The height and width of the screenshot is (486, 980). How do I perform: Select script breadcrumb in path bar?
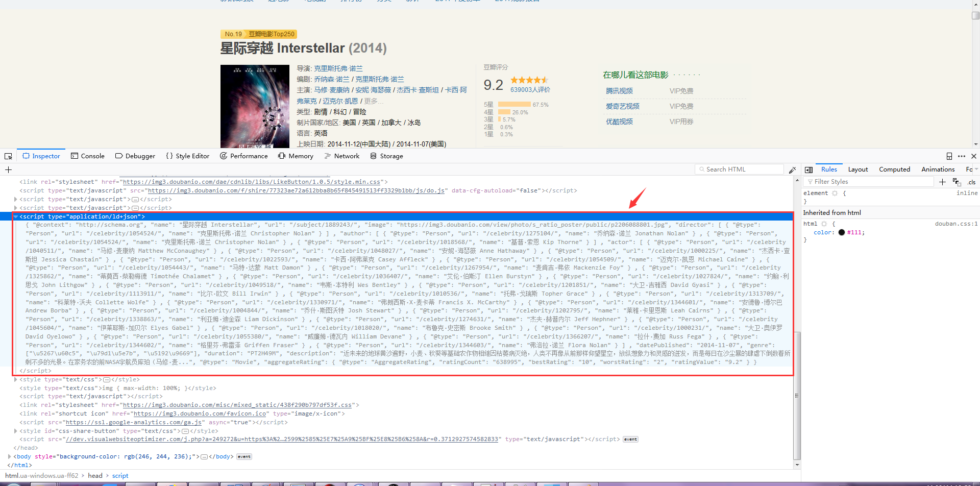(120, 476)
